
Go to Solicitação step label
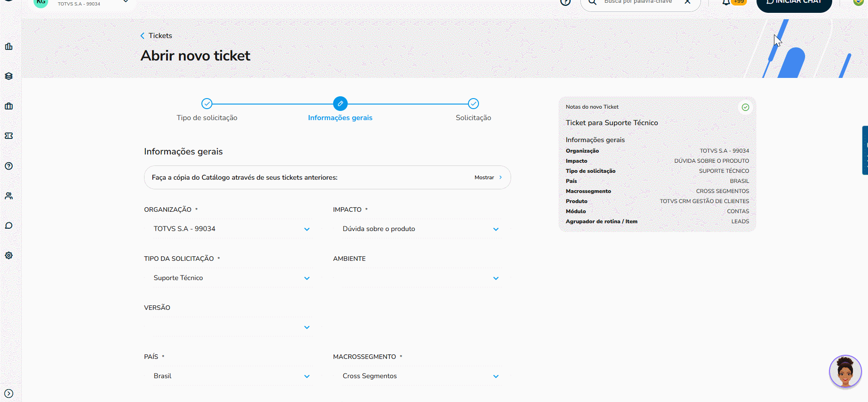coord(473,118)
